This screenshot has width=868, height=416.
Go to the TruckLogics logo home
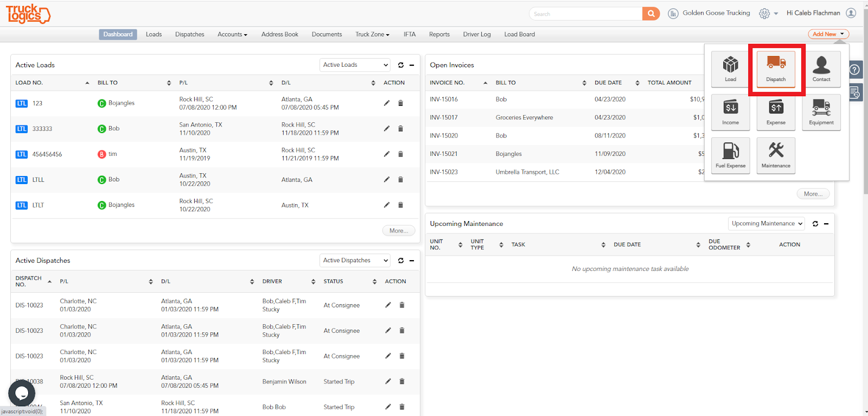[x=28, y=14]
